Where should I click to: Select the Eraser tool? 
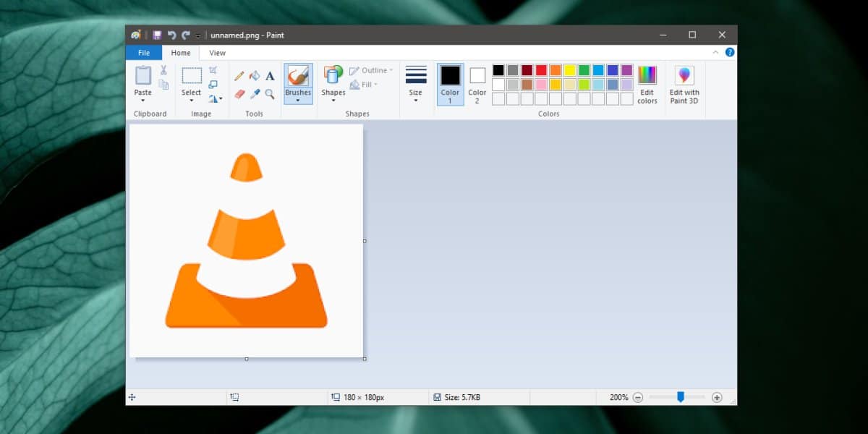tap(239, 94)
